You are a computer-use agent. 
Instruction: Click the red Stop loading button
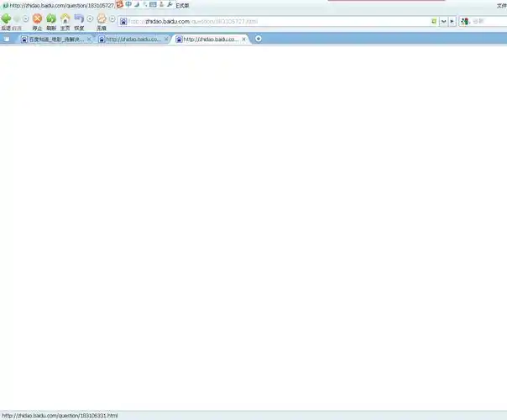(x=37, y=18)
